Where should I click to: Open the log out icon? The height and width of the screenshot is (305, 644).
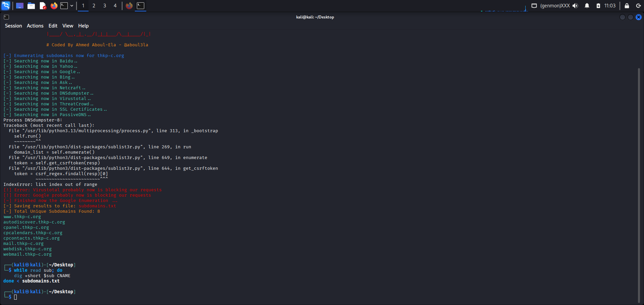coord(638,6)
